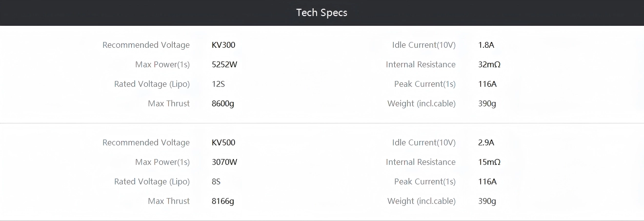The width and height of the screenshot is (644, 221).
Task: Click Max Power(1s) label next to 5252W
Action: (x=162, y=64)
